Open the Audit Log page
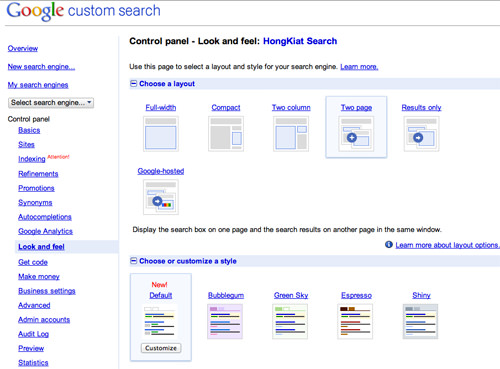This screenshot has height=369, width=500. point(33,334)
